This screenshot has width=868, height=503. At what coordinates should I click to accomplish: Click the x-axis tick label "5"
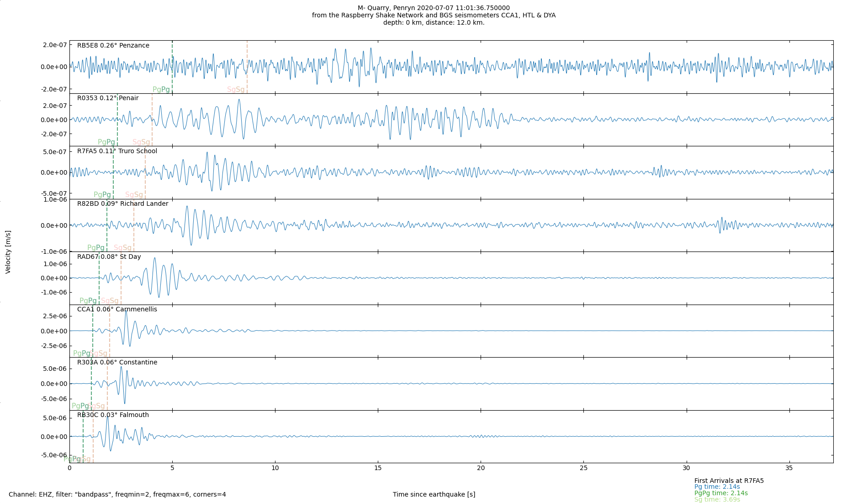(x=172, y=468)
